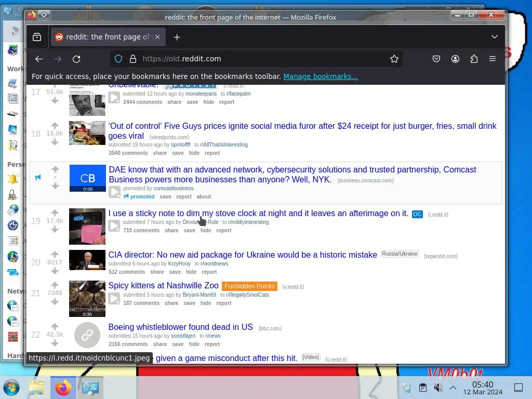
Task: Click the site security padlock icon
Action: point(133,59)
